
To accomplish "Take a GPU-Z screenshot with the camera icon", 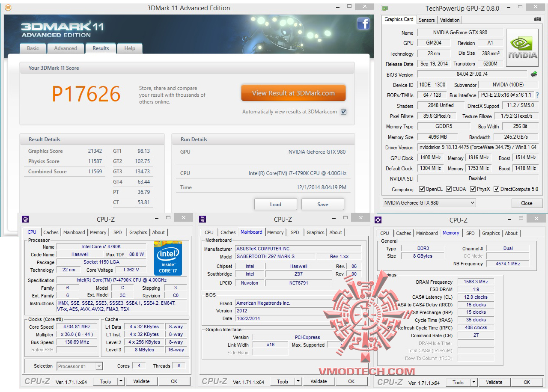I will coord(537,19).
